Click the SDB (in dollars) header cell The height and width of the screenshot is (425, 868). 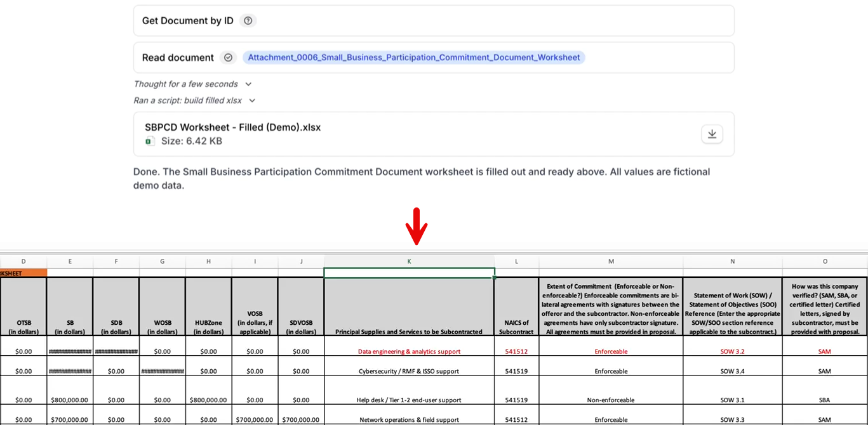click(x=116, y=307)
